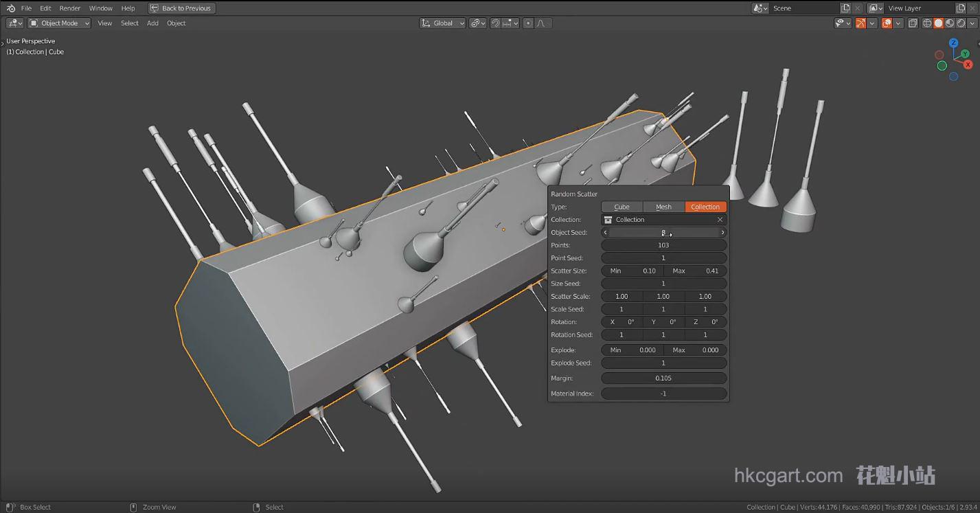Click the X axis on navigation gizmo

(968, 65)
